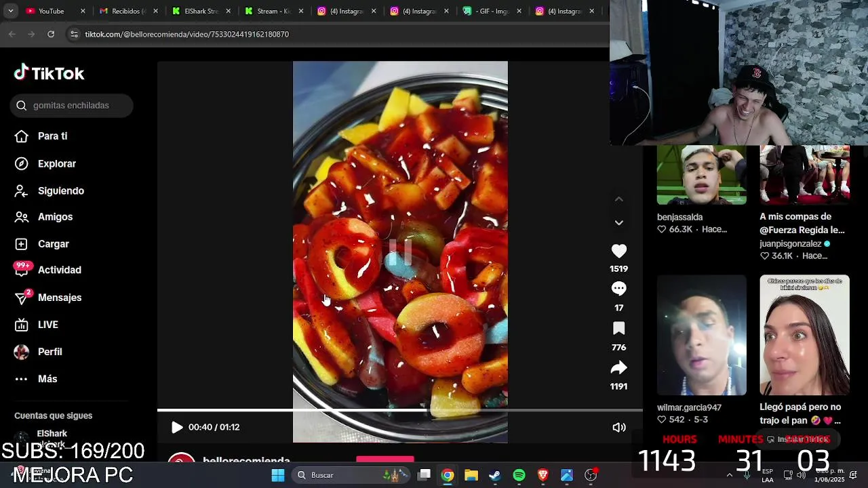Click the gomitas enchiladas search field

(x=71, y=105)
